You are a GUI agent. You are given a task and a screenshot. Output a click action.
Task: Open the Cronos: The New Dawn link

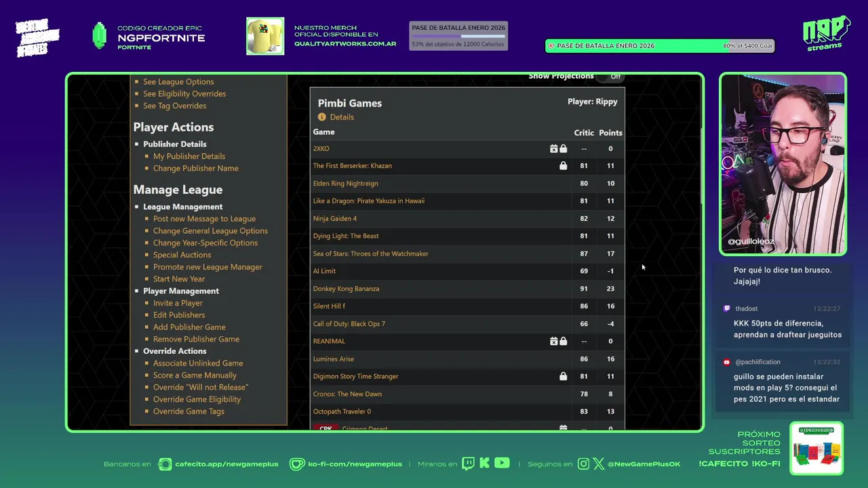click(347, 394)
